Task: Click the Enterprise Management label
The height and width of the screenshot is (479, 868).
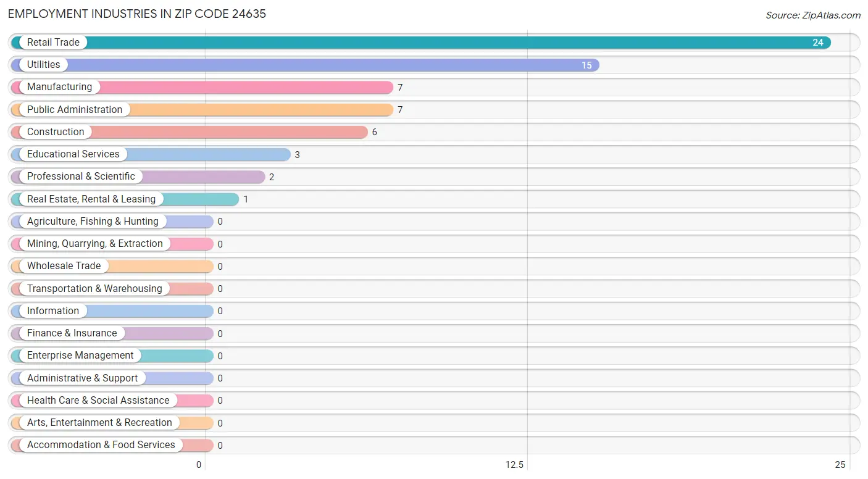Action: pyautogui.click(x=80, y=356)
